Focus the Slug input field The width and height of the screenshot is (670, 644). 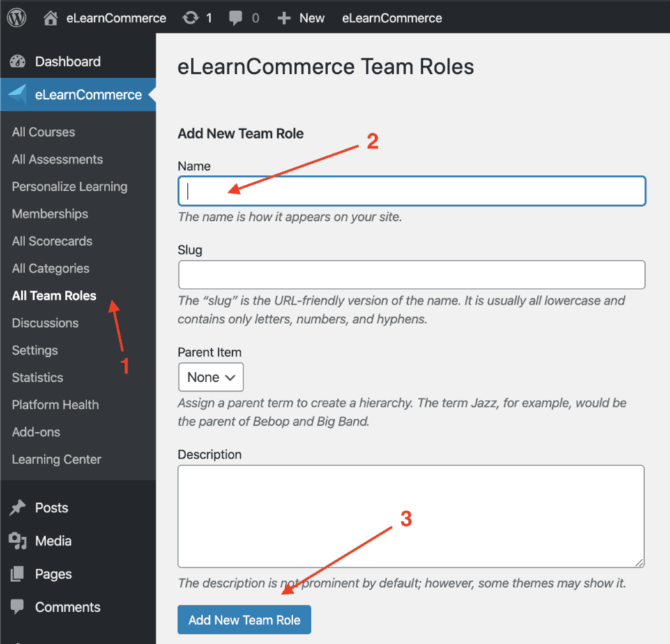pyautogui.click(x=412, y=275)
